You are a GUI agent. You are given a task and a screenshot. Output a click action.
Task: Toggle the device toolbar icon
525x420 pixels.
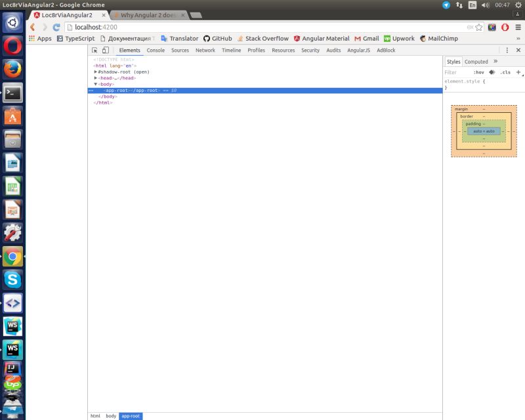pyautogui.click(x=104, y=49)
